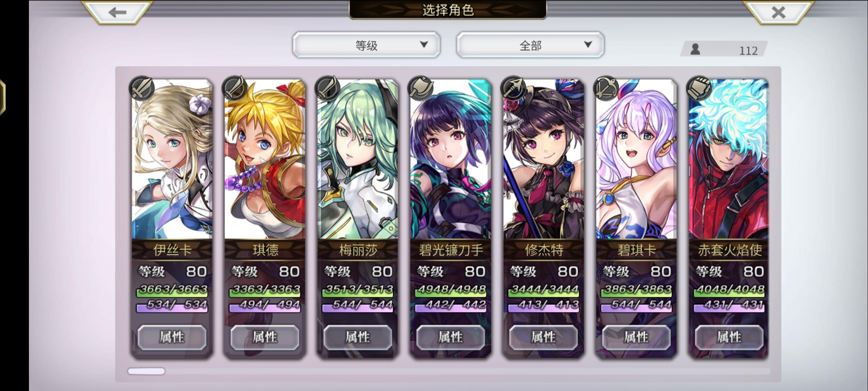Click the character count person icon

(x=695, y=49)
